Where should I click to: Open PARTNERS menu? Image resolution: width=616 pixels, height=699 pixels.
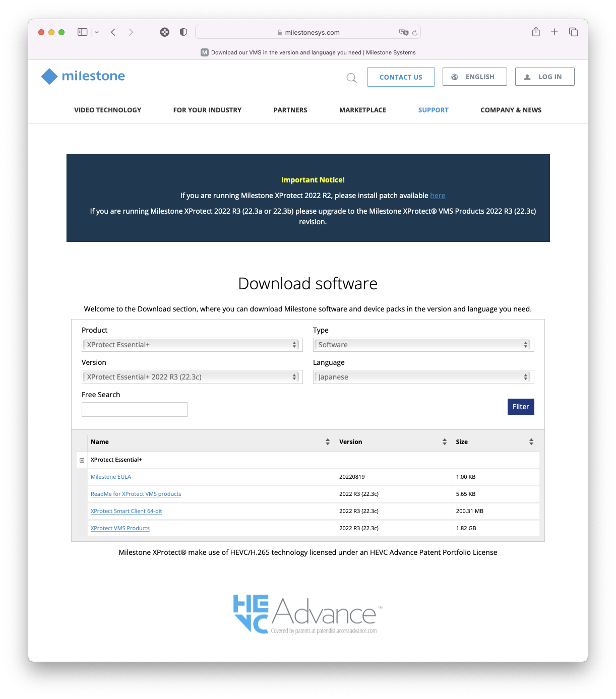tap(290, 110)
